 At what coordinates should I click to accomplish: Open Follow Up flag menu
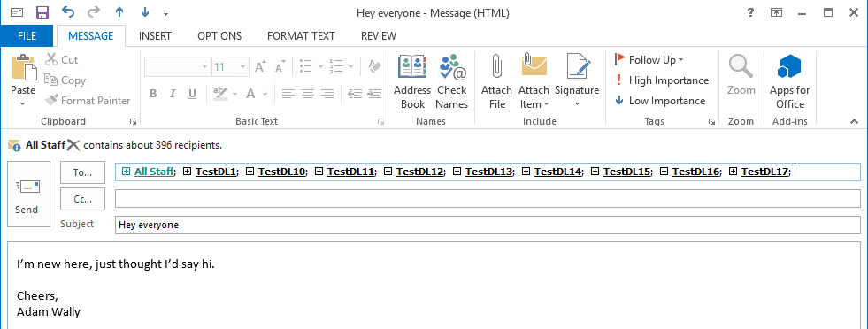(649, 60)
